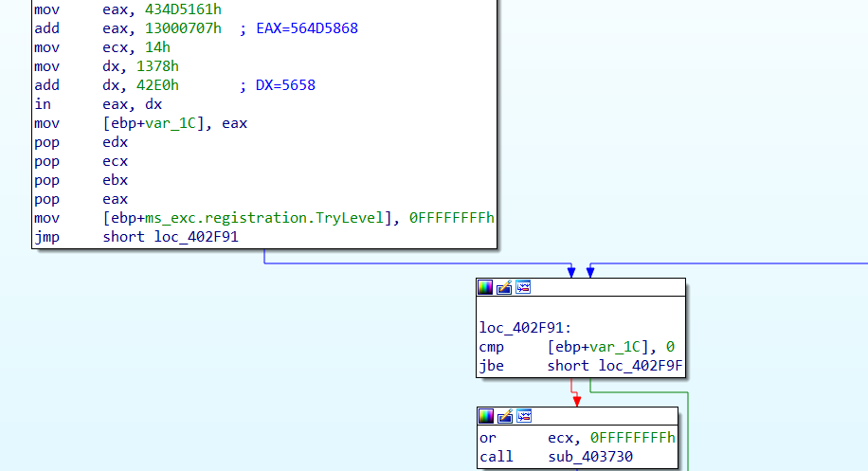The image size is (868, 471).
Task: Click group-nodes icon in loc_402F91 block header
Action: (523, 287)
